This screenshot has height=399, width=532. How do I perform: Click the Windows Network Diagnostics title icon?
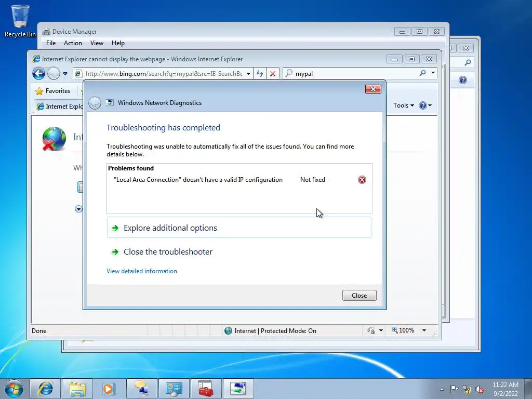pyautogui.click(x=110, y=103)
